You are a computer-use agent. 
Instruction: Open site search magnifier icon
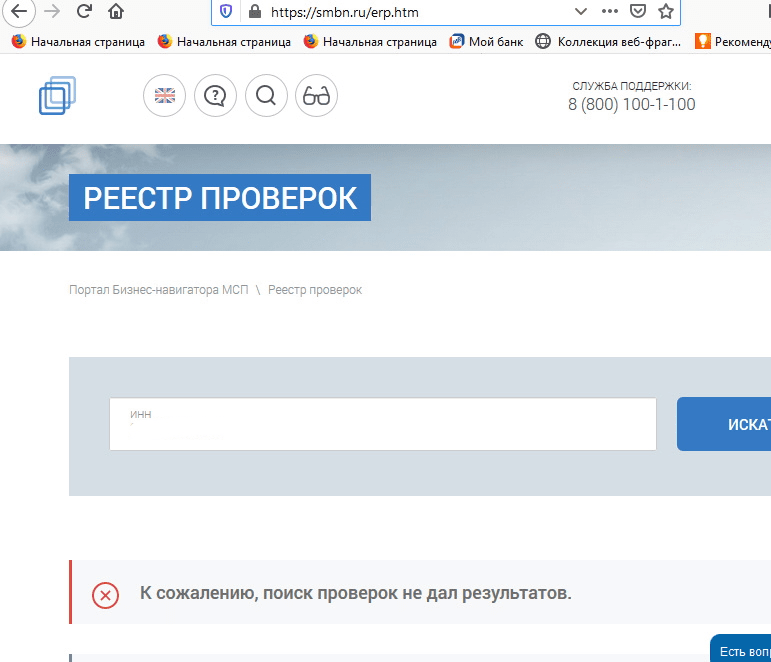[x=266, y=95]
